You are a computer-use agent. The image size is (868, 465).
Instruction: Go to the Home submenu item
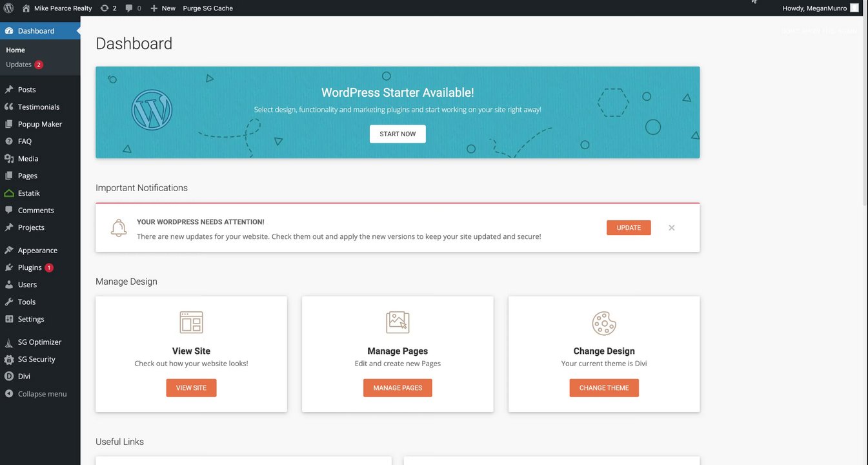[x=15, y=50]
